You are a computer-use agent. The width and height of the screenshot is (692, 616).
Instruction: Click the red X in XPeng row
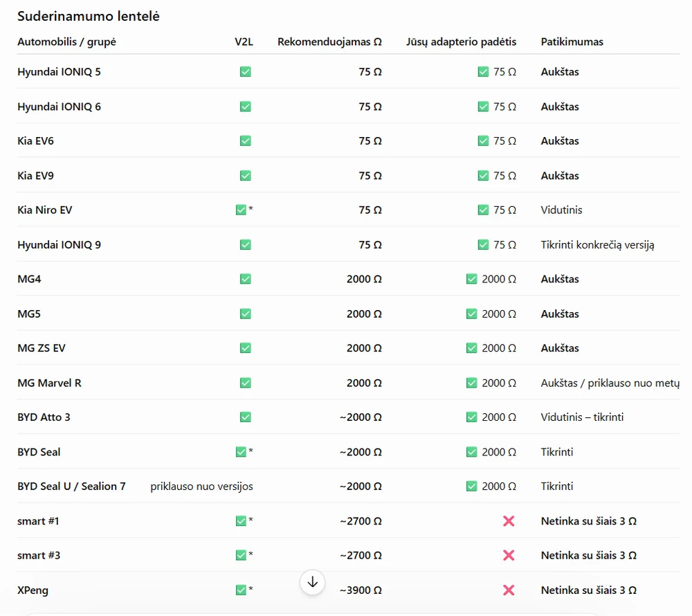tap(509, 590)
